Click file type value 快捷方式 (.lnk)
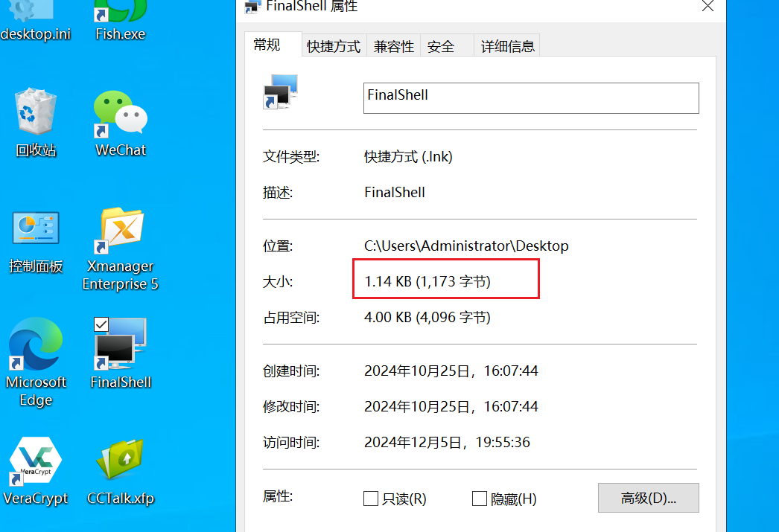779x532 pixels. coord(408,157)
